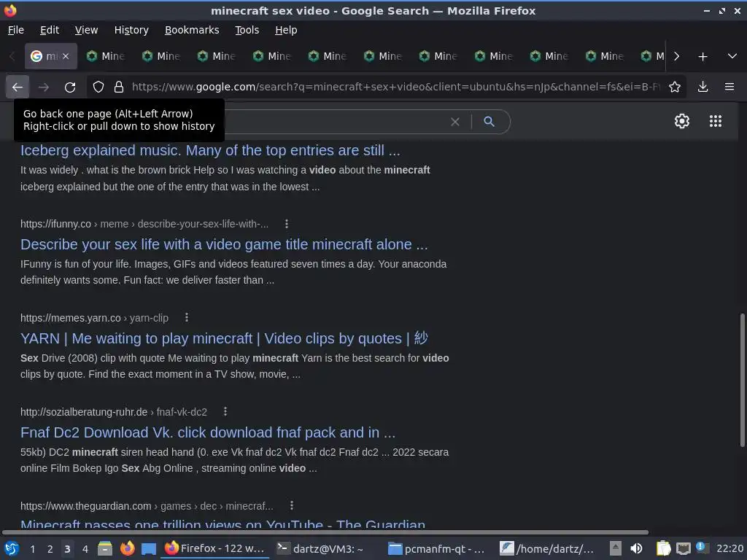Bookmark this page with the star icon
This screenshot has width=747, height=560.
(x=674, y=87)
